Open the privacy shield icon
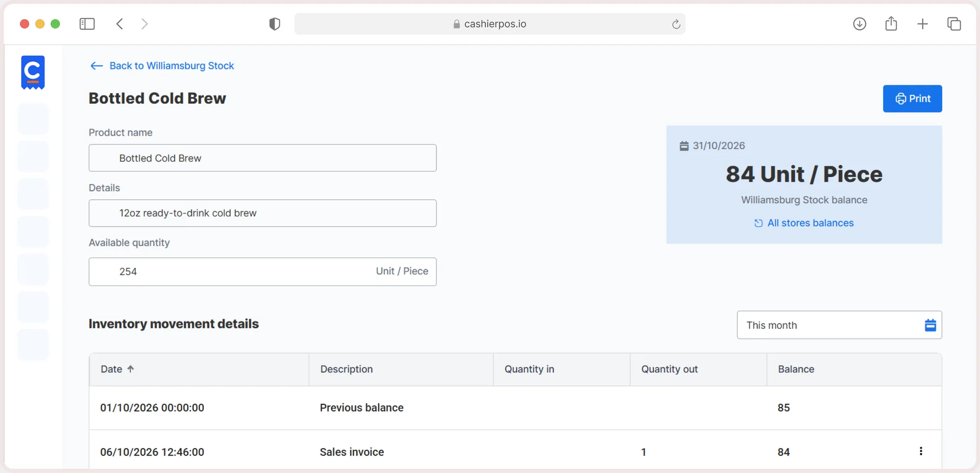This screenshot has width=980, height=473. tap(275, 24)
